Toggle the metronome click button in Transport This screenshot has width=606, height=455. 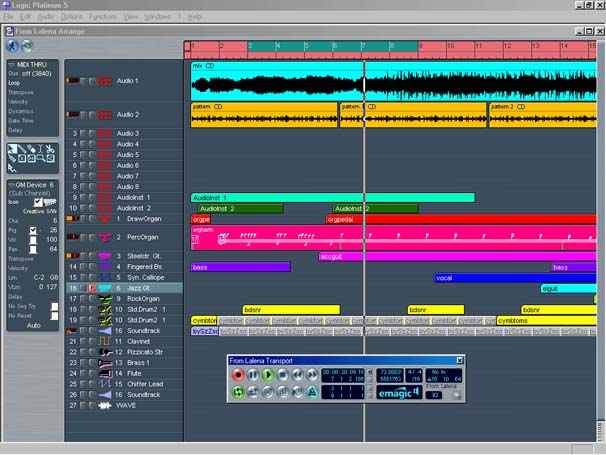pos(312,392)
